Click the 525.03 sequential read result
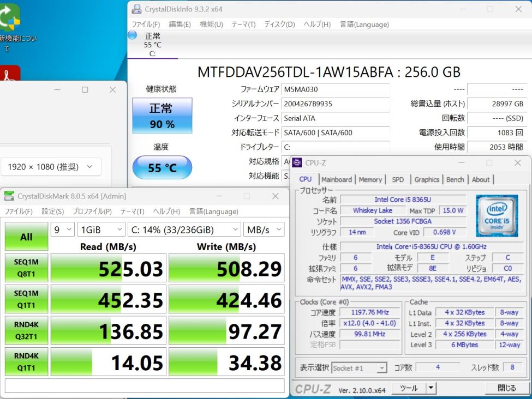532x399 pixels. [x=109, y=268]
